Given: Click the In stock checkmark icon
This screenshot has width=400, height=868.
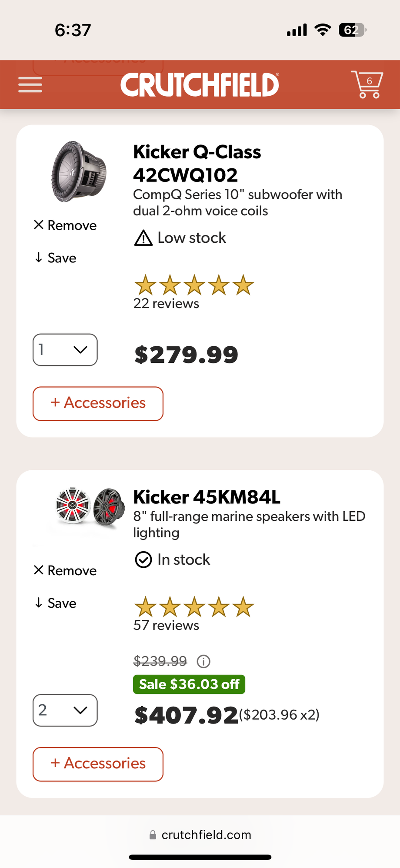Looking at the screenshot, I should point(143,560).
